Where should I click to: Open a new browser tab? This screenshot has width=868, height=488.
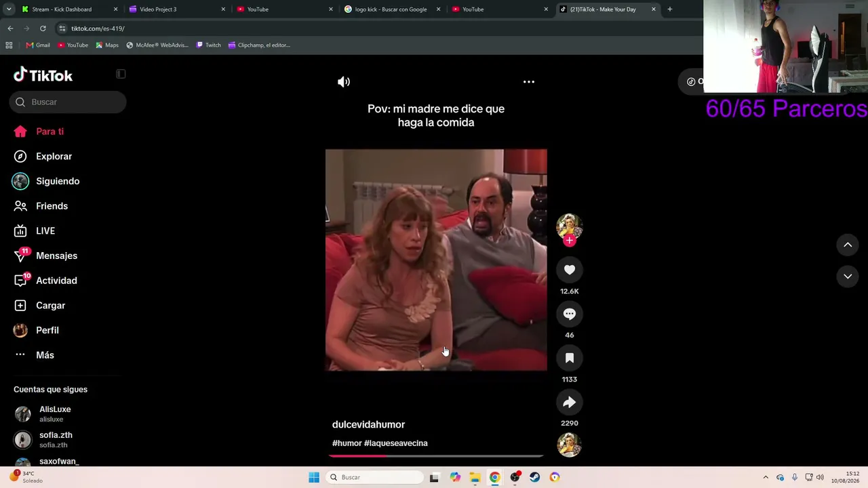pyautogui.click(x=670, y=9)
